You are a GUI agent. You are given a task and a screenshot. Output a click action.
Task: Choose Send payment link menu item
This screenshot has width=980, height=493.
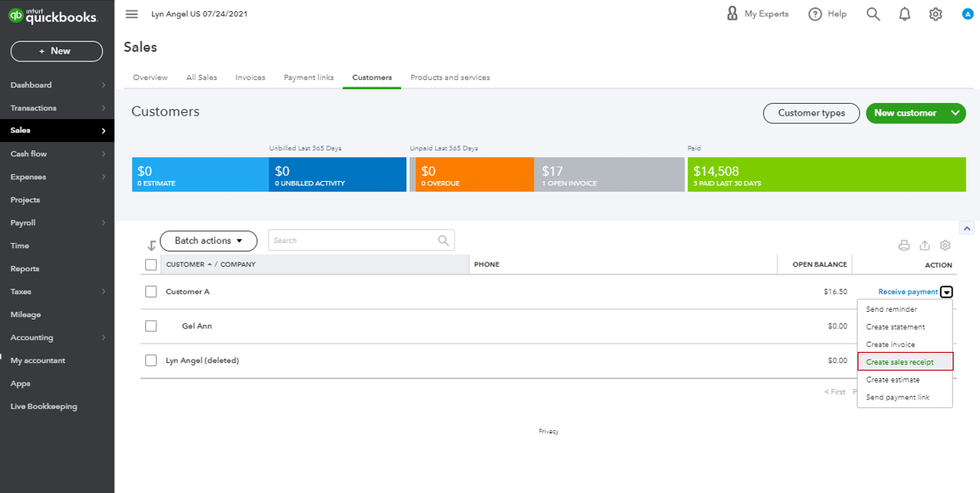pyautogui.click(x=904, y=398)
